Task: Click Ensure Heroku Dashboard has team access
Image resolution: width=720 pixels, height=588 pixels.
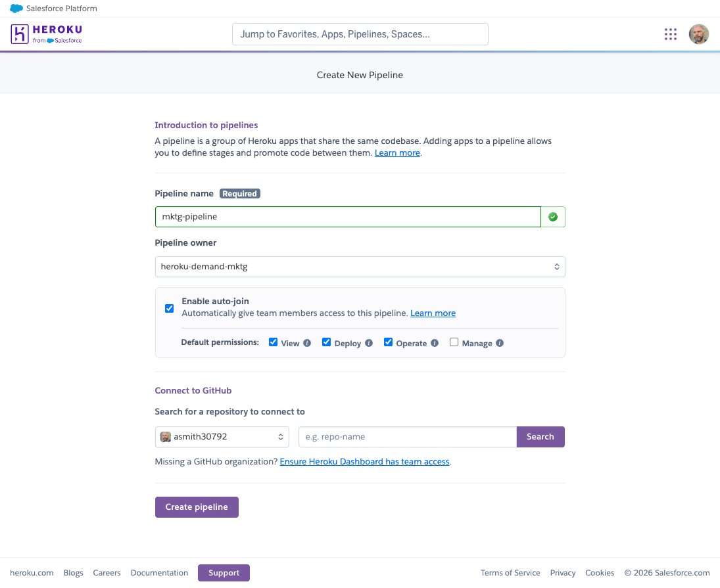Action: click(x=364, y=462)
